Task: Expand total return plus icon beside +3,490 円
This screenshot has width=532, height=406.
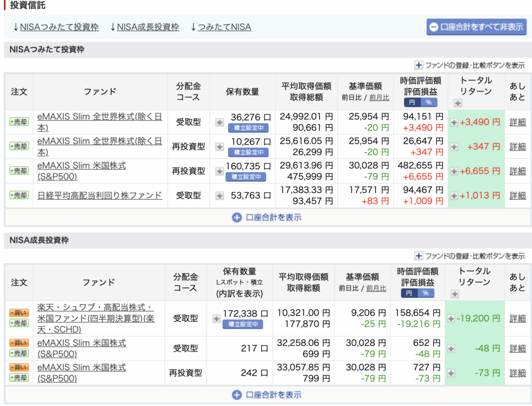Action: 454,122
